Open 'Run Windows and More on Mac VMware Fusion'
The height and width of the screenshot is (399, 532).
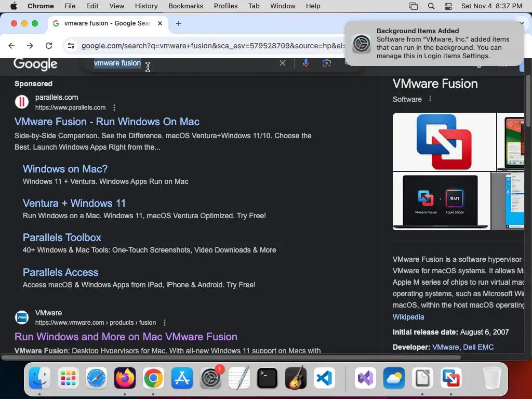coord(126,337)
